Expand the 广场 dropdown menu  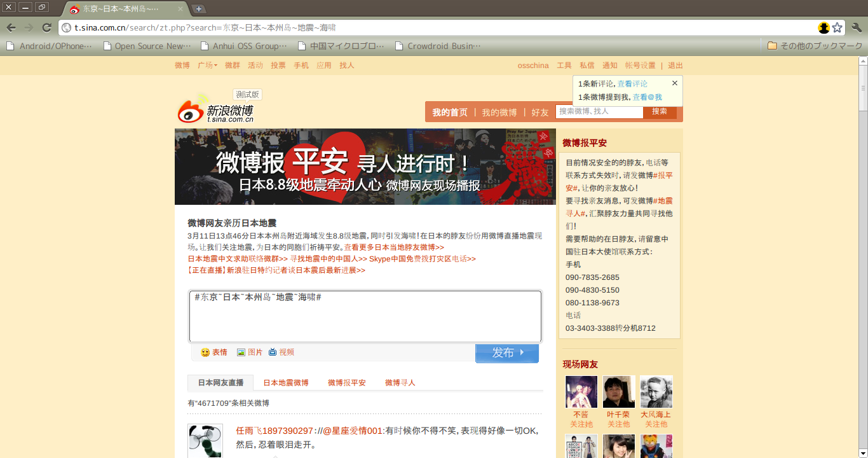click(x=207, y=66)
